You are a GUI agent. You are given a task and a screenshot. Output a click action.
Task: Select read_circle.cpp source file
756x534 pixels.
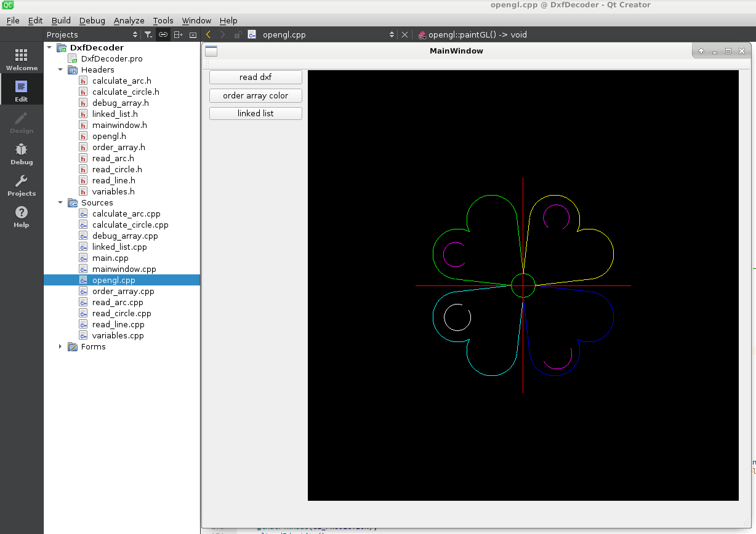(121, 313)
